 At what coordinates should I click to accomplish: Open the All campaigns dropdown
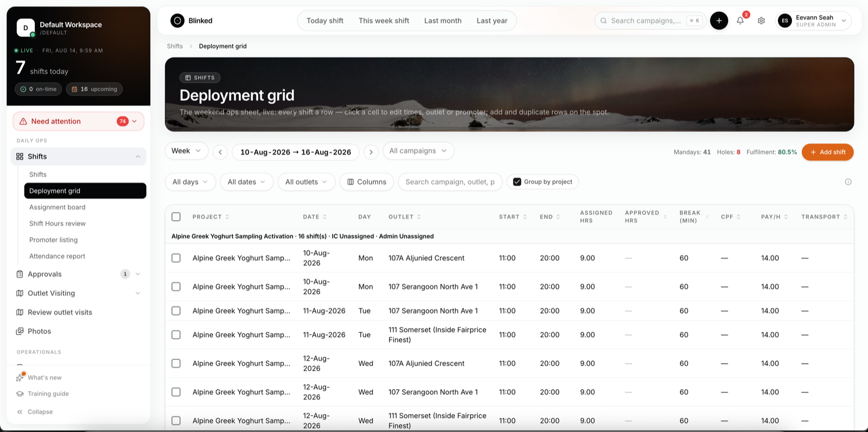tap(418, 151)
